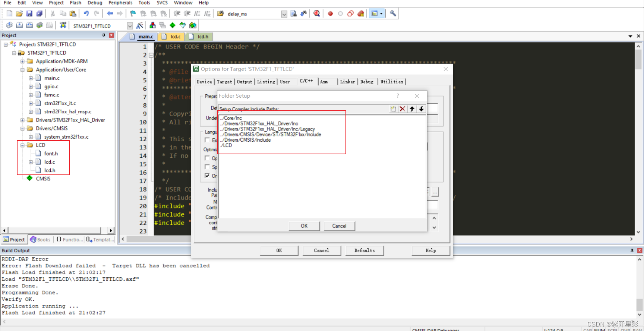
Task: Switch to the lcd.h editor tab
Action: (x=199, y=37)
